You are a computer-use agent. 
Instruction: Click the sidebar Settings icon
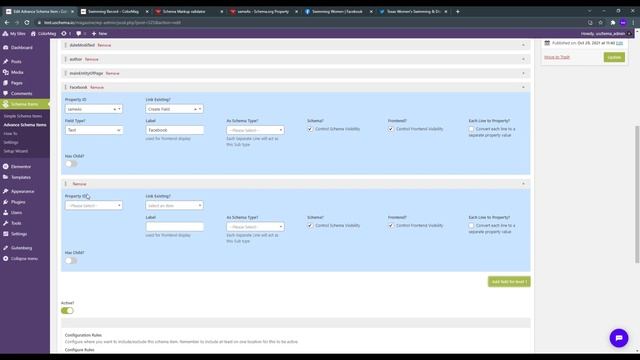pos(6,234)
